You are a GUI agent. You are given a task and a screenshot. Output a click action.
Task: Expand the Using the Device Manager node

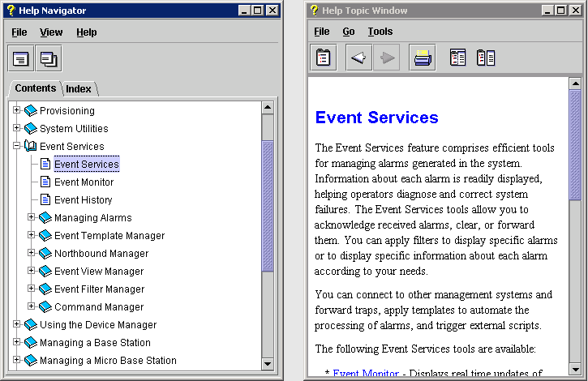pyautogui.click(x=17, y=324)
